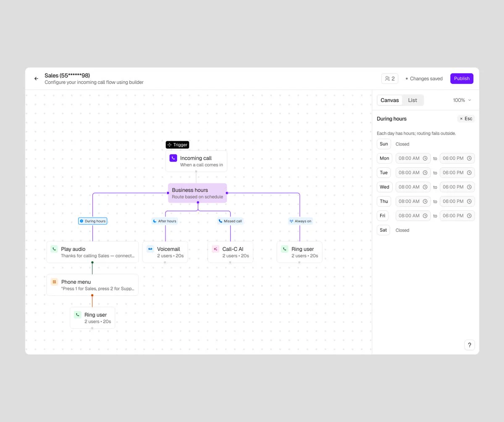
Task: Go back using the arrow icon
Action: tap(36, 79)
